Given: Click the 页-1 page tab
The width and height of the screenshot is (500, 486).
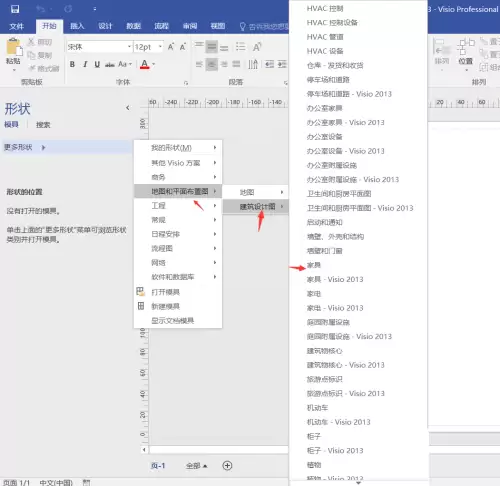Looking at the screenshot, I should [x=158, y=466].
